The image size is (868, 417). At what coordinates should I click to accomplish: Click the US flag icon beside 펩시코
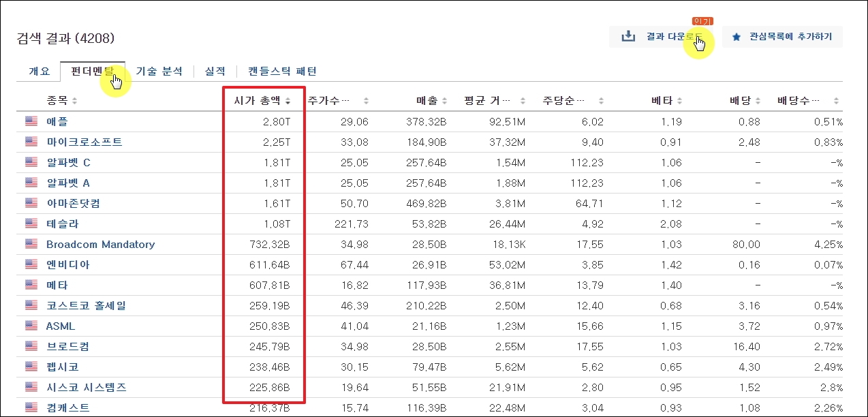pyautogui.click(x=31, y=367)
